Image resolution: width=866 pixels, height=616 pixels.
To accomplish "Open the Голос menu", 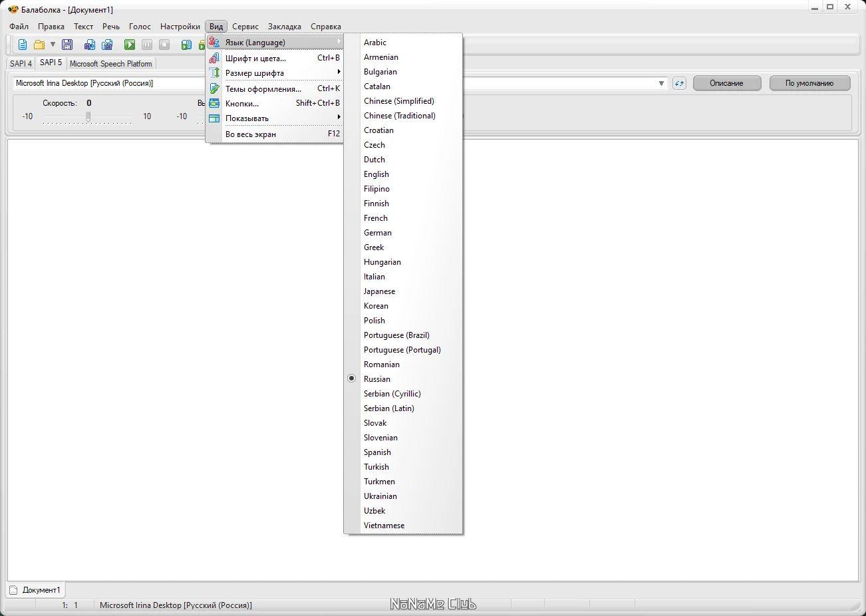I will [140, 27].
